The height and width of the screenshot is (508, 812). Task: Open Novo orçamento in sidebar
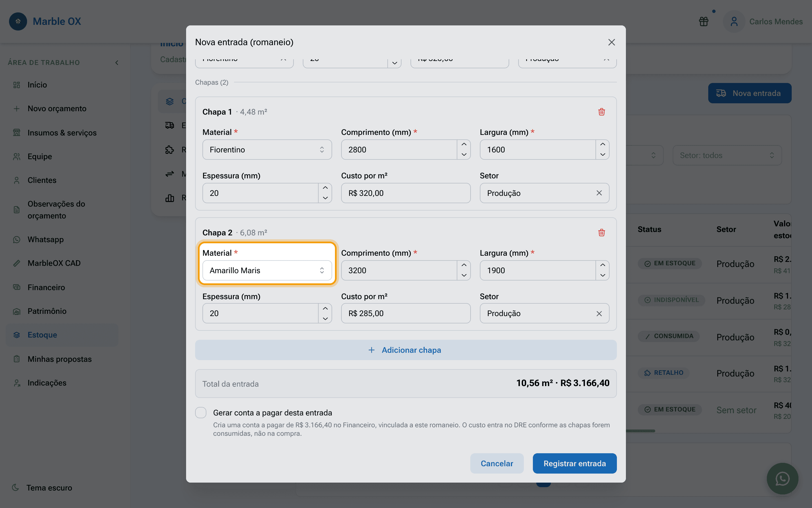coord(62,109)
